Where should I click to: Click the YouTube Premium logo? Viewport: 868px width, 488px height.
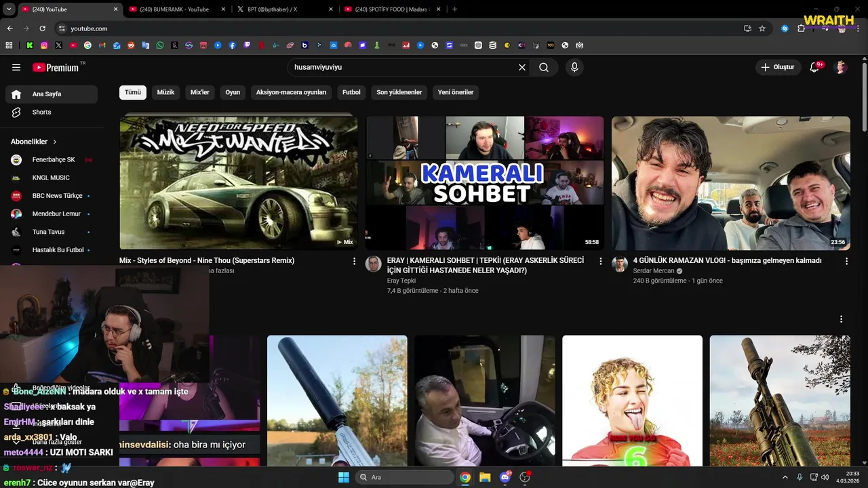pos(56,67)
